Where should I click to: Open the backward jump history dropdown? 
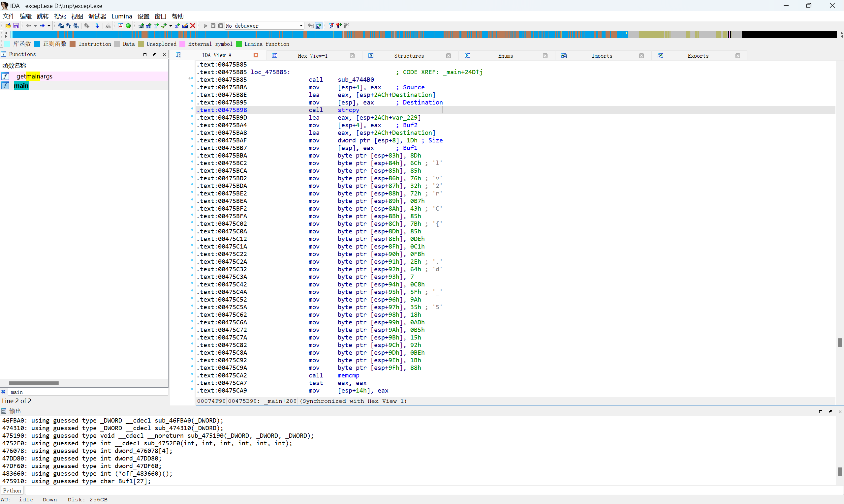click(35, 26)
